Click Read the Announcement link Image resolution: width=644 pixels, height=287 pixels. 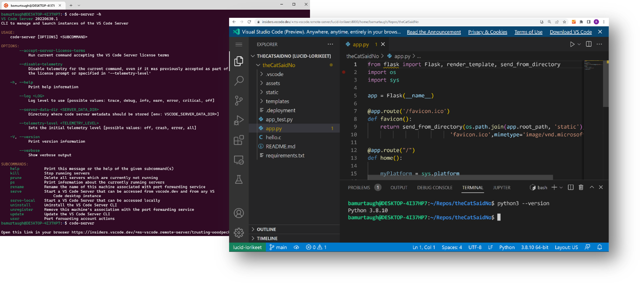[434, 32]
